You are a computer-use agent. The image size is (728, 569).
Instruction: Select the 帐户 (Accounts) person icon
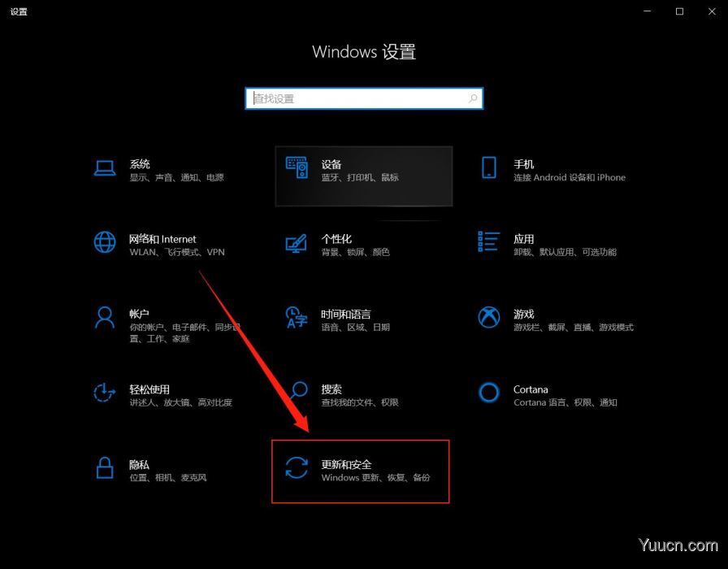click(105, 317)
